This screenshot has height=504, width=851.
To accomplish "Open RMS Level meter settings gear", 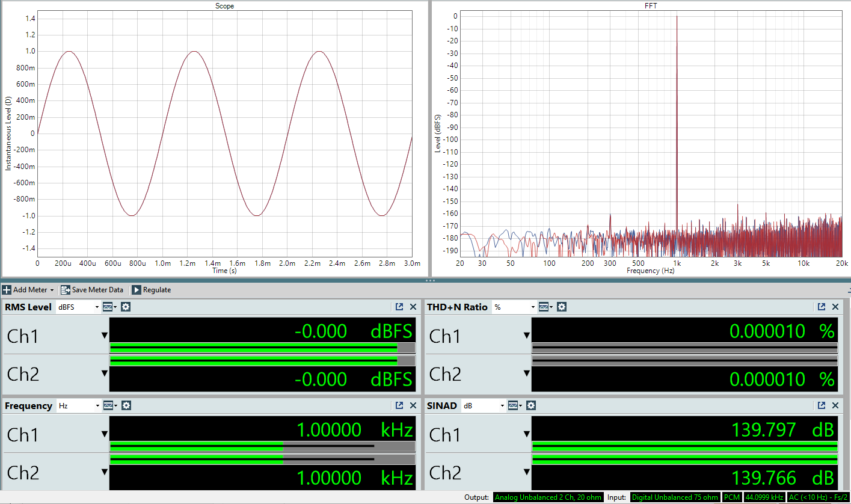I will (126, 307).
